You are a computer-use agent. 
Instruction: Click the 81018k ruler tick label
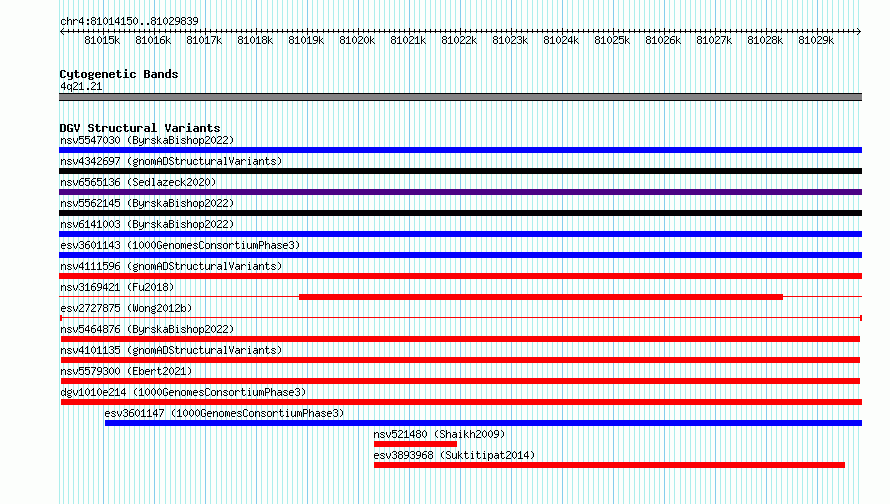pyautogui.click(x=255, y=40)
